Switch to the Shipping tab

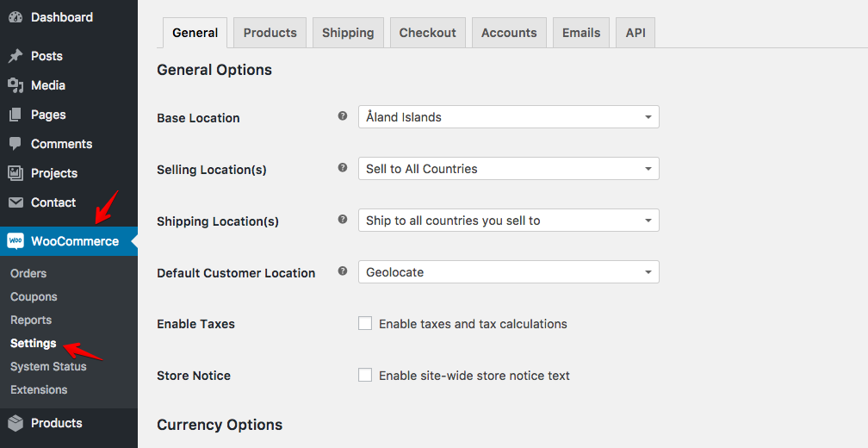[348, 33]
